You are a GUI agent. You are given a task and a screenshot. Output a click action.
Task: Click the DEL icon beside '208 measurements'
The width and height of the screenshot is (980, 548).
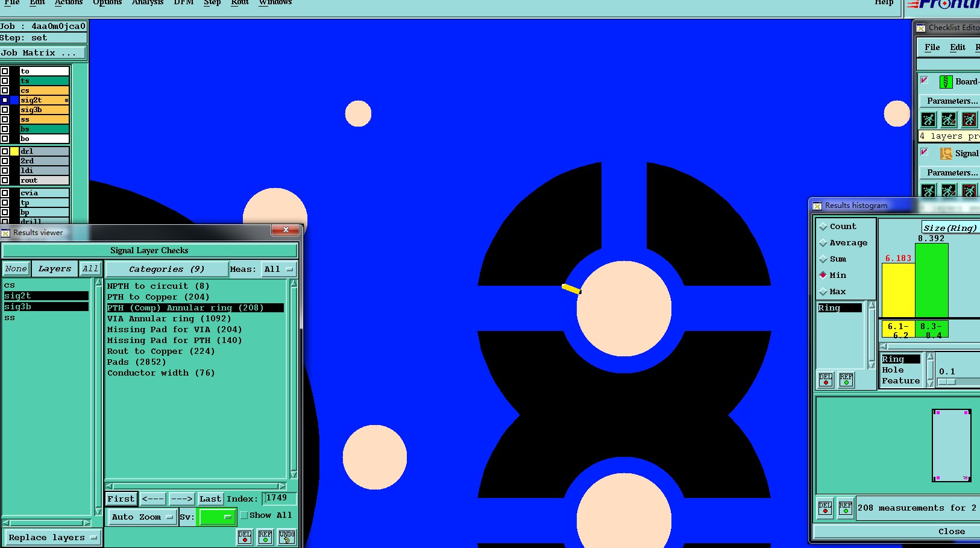(x=825, y=508)
